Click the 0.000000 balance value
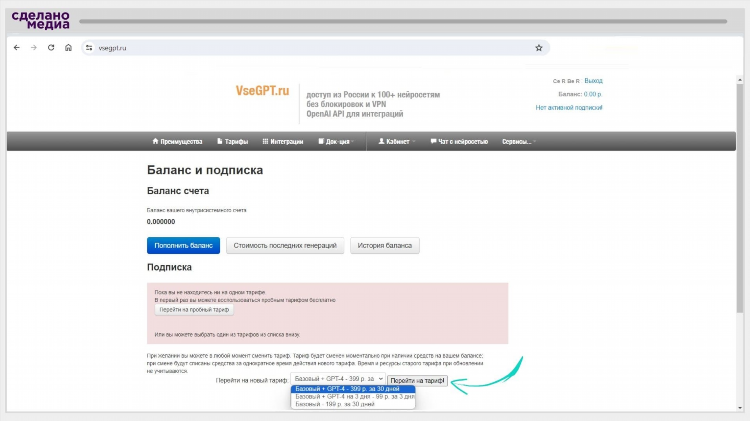This screenshot has height=421, width=750. click(161, 222)
